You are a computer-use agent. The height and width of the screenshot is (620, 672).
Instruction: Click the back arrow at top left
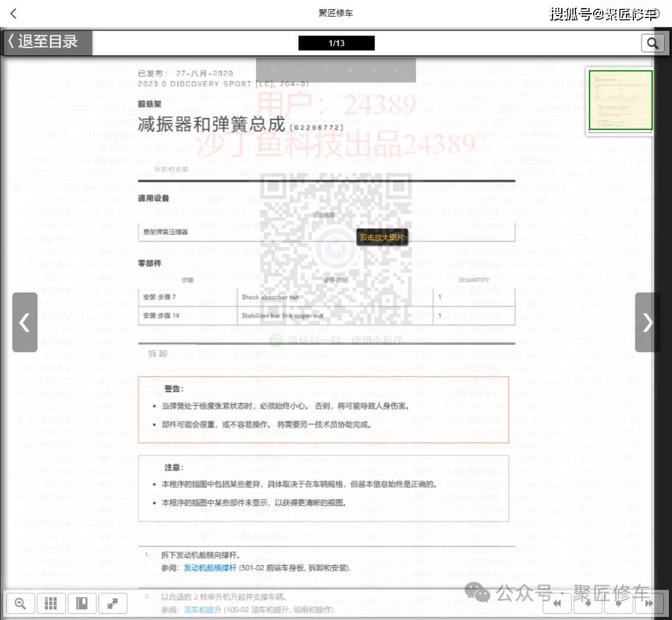click(13, 12)
